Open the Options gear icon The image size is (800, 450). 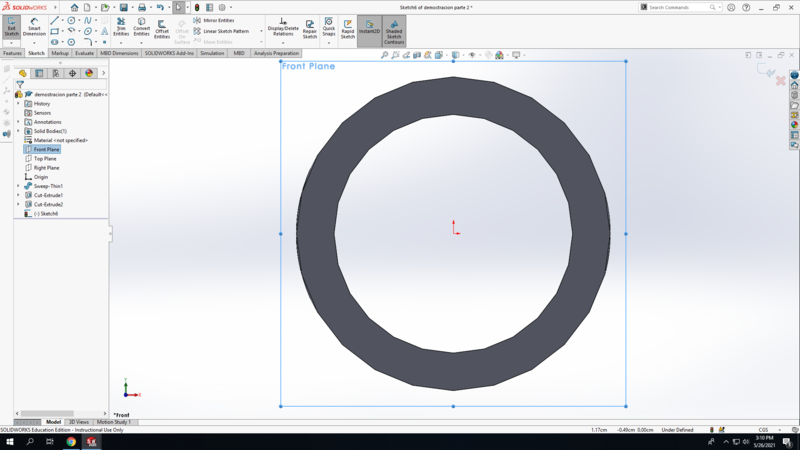click(x=222, y=8)
